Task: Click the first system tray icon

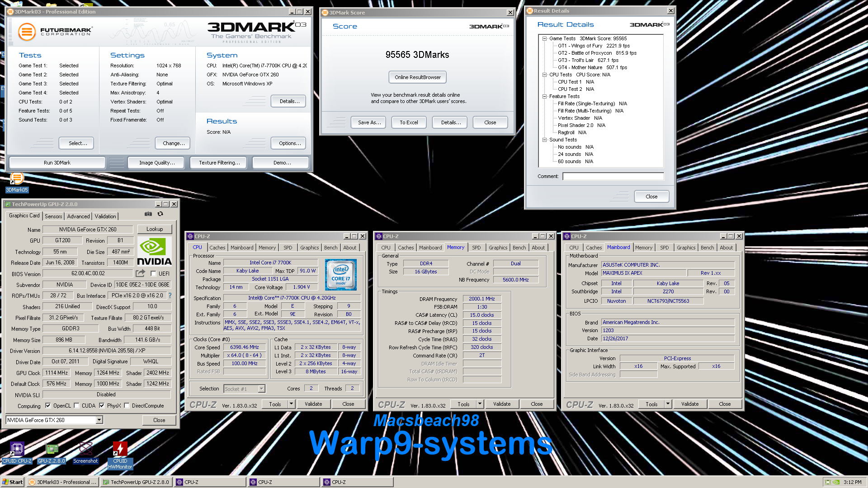Action: [828, 482]
